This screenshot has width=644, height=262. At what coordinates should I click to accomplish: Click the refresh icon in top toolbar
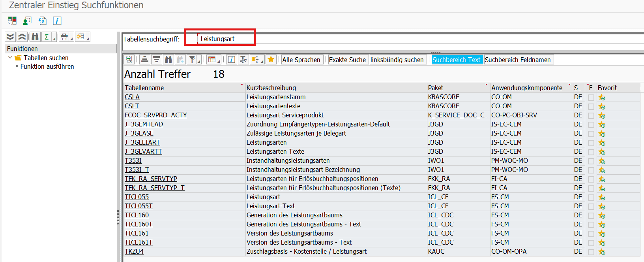click(x=42, y=21)
